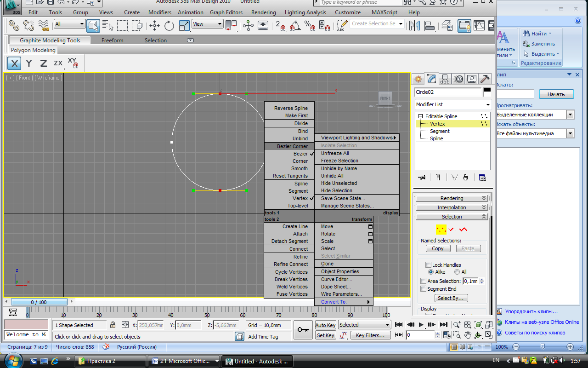Switch to the Utilities hammer panel tab

485,79
